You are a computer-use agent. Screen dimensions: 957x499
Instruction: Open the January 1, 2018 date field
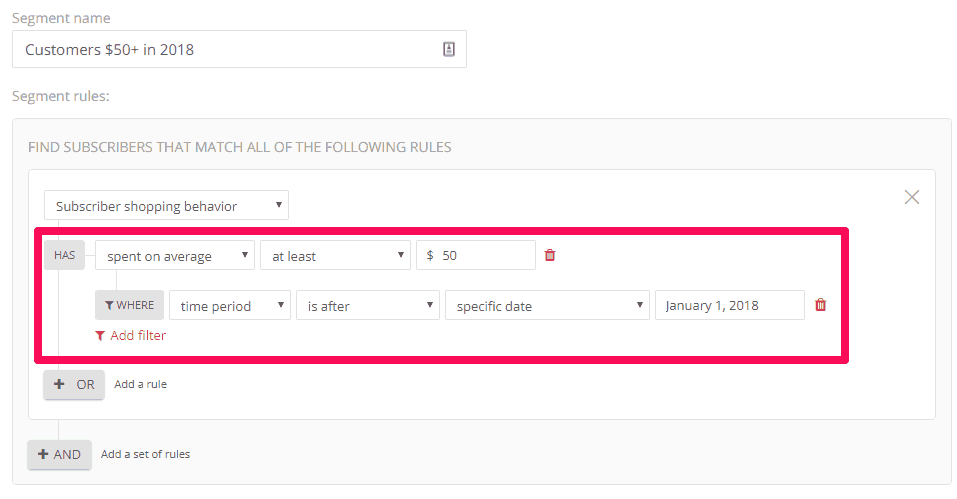[x=730, y=305]
